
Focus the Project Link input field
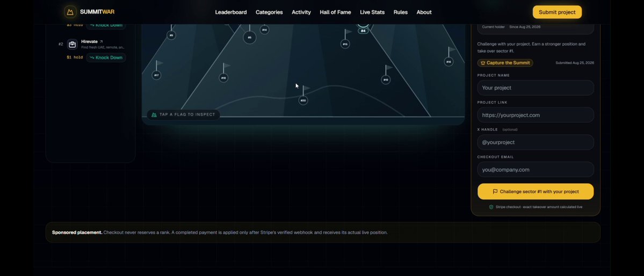536,115
